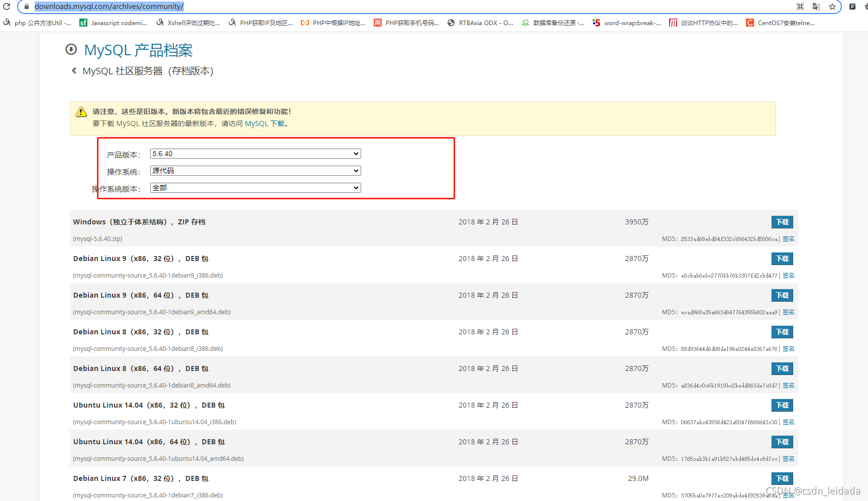Image resolution: width=868 pixels, height=501 pixels.
Task: Click the back chevron before MySQL 社区服务器
Action: point(74,71)
